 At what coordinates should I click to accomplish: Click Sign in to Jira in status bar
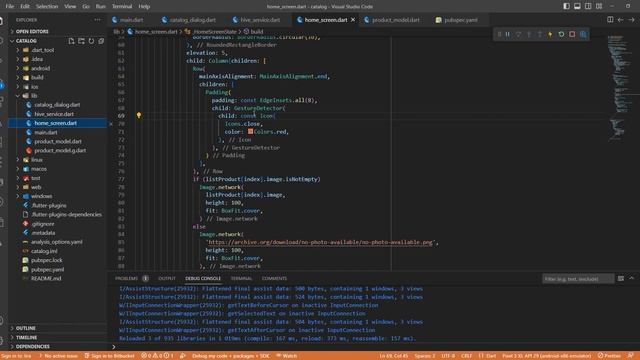pos(16,356)
